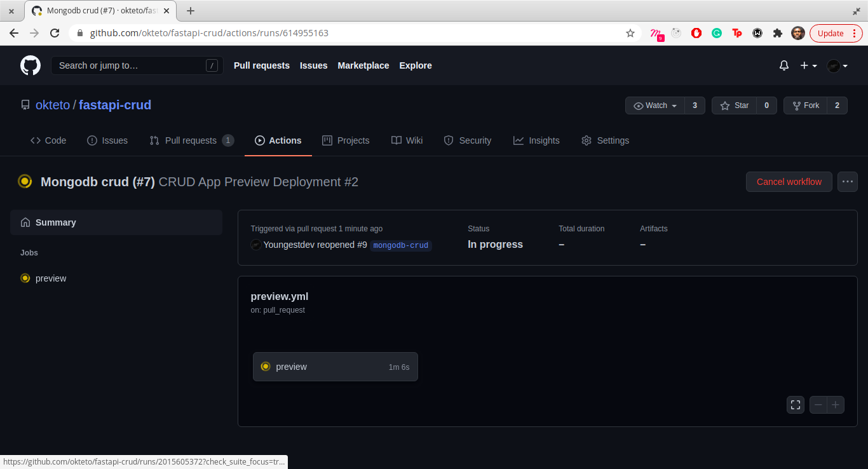The width and height of the screenshot is (868, 469).
Task: View site information via the padlock icon
Action: (x=79, y=33)
